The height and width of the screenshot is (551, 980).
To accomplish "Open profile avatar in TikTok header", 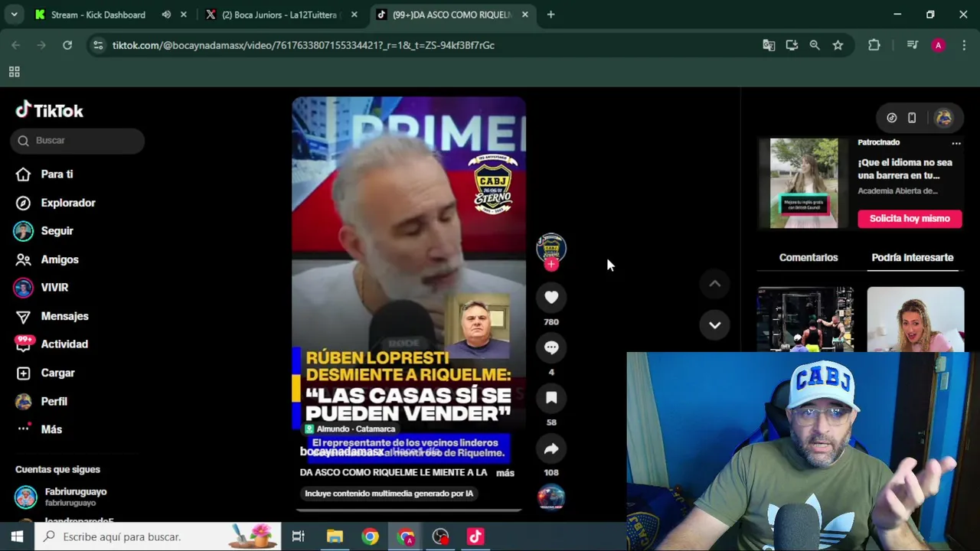I will [x=943, y=118].
